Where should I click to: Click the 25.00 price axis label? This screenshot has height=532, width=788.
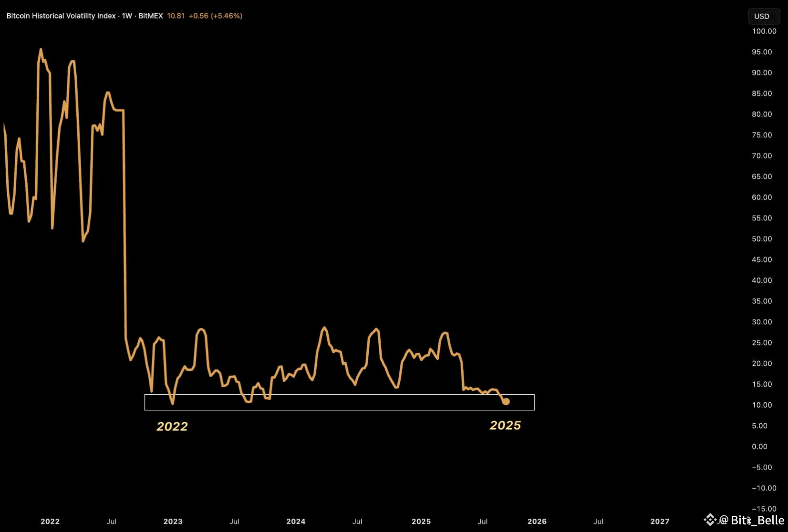coord(762,342)
